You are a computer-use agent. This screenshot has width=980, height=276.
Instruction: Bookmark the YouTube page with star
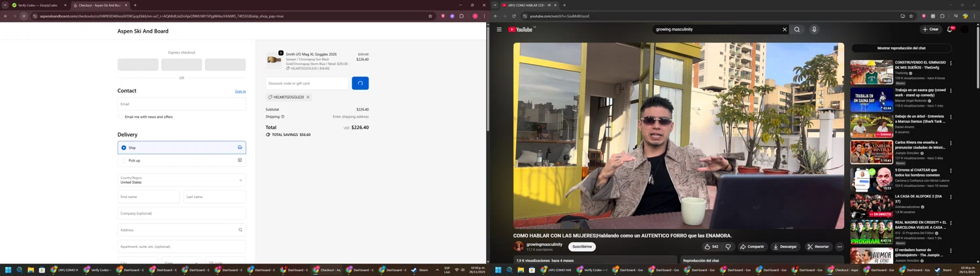pos(911,16)
